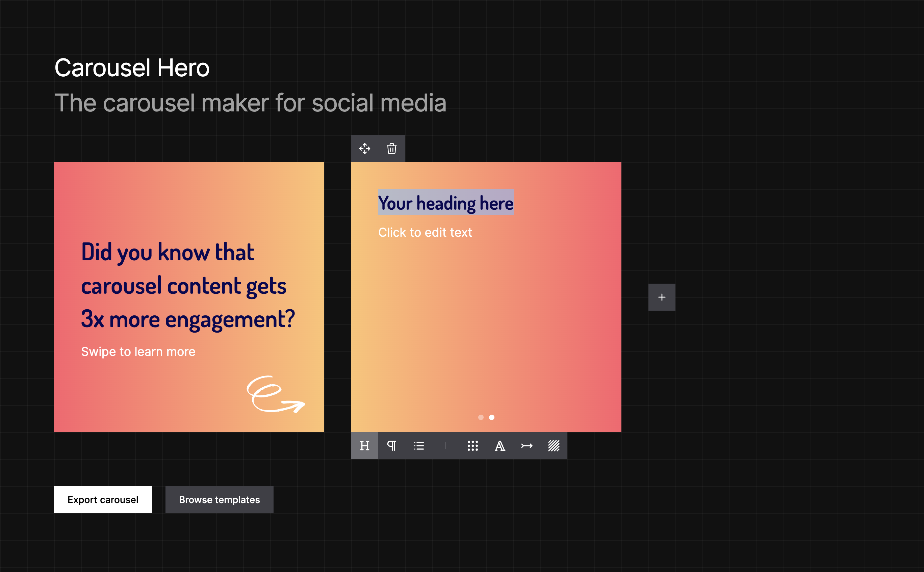Select the paragraph (pilcrow) block tool
The image size is (924, 572).
click(x=392, y=446)
